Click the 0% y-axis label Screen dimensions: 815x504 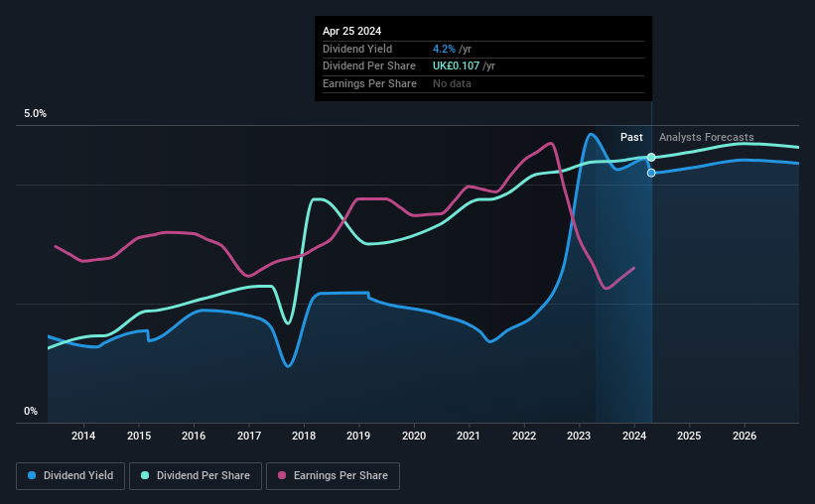(x=31, y=411)
